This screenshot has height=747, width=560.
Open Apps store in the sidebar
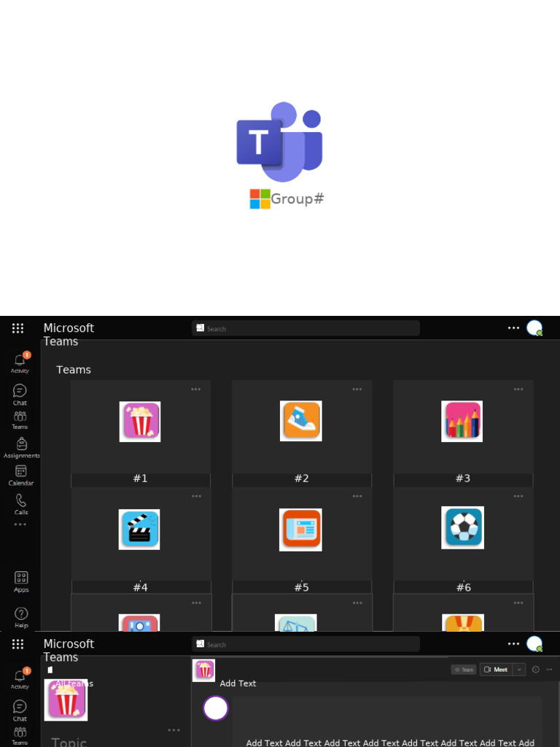(21, 582)
